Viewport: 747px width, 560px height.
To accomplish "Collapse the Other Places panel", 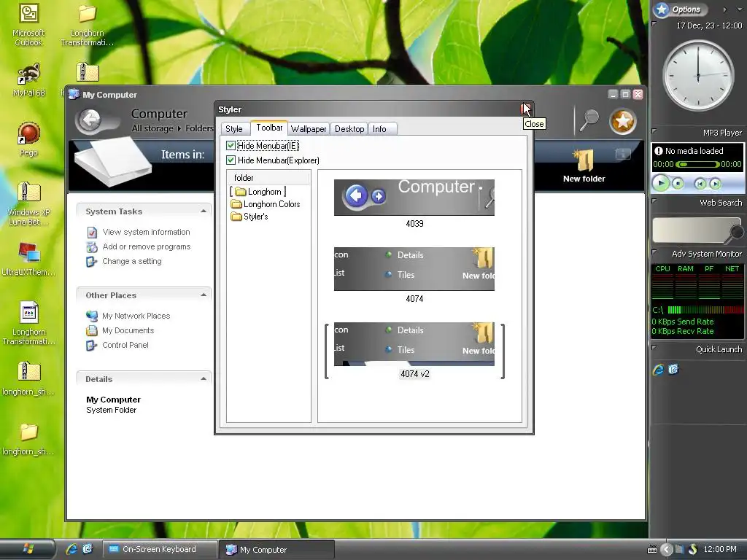I will 204,295.
